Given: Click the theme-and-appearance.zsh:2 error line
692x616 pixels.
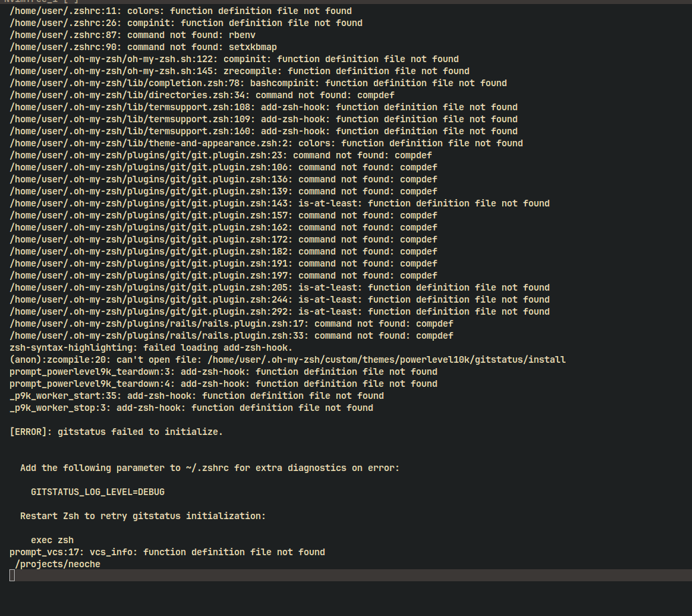Looking at the screenshot, I should [x=266, y=143].
